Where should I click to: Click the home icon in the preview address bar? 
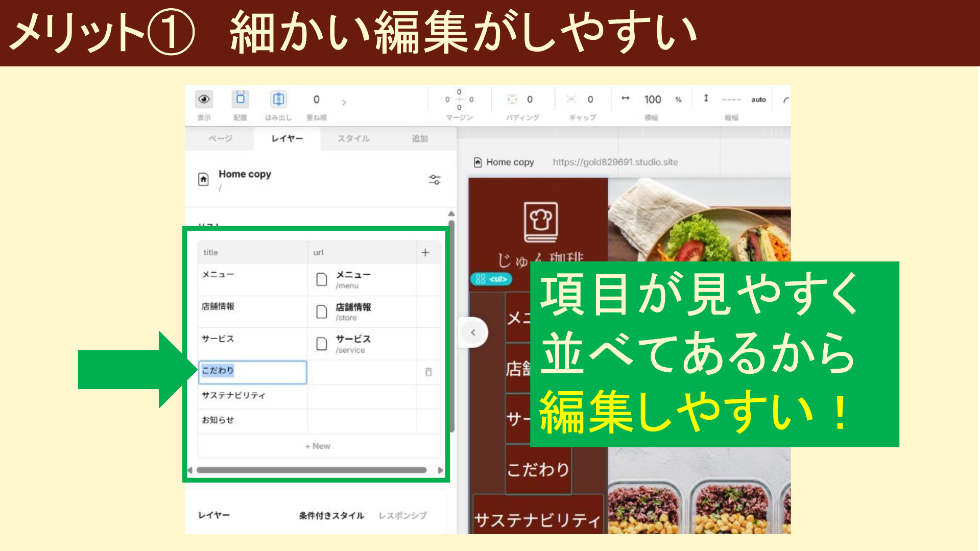(477, 162)
